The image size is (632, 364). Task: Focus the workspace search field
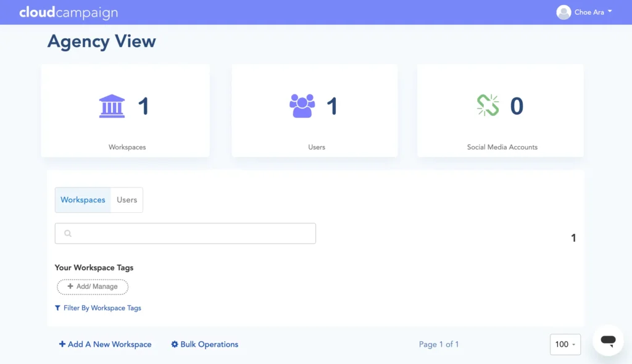[x=191, y=234]
